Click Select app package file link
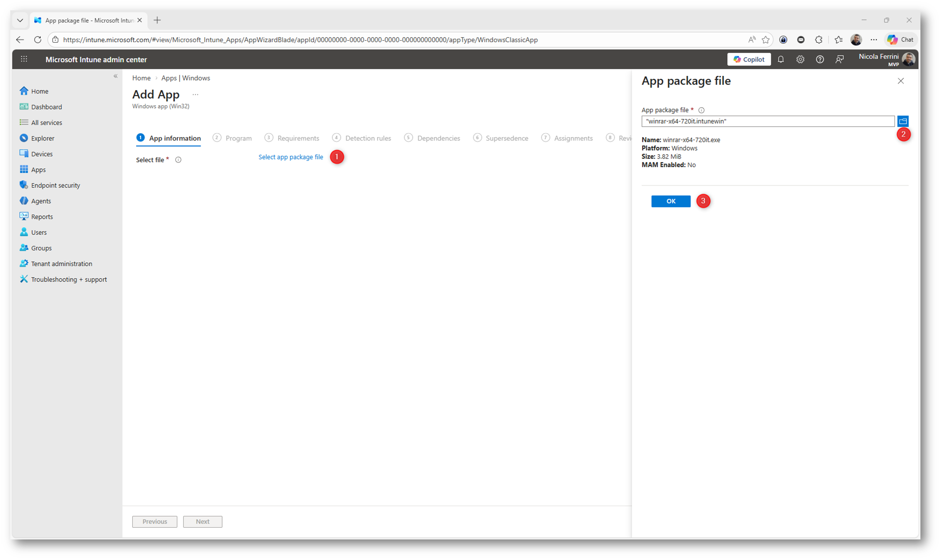Viewport: 941px width, 560px height. tap(291, 157)
